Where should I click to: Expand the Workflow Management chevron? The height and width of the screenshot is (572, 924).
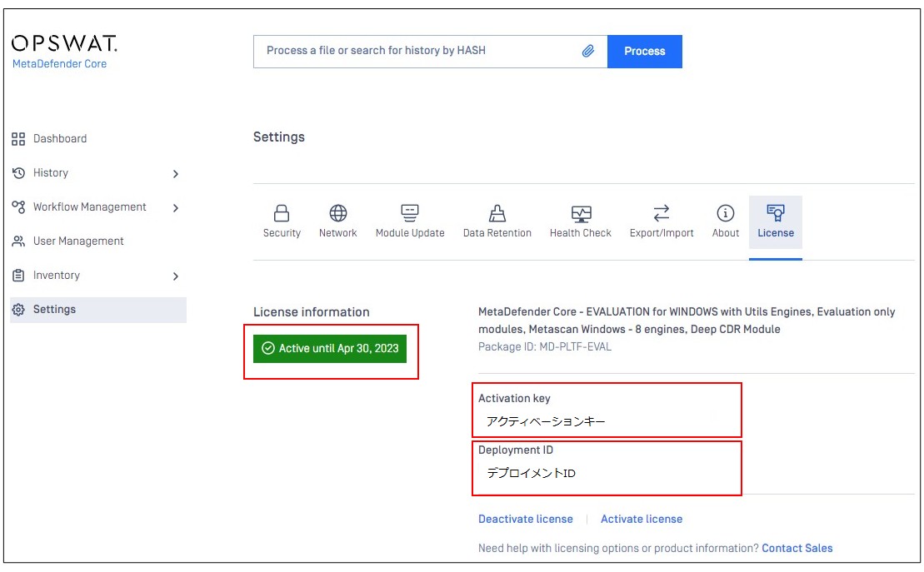176,208
